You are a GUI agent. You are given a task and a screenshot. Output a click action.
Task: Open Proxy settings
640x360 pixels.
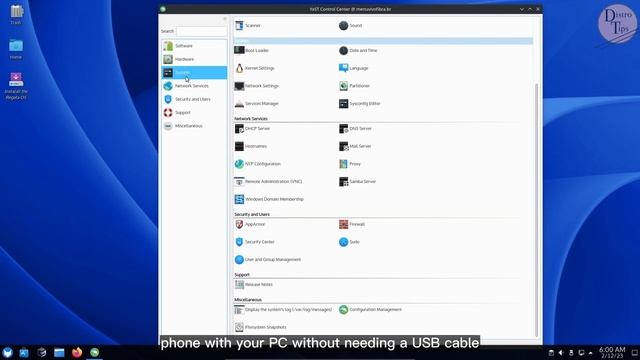350,164
